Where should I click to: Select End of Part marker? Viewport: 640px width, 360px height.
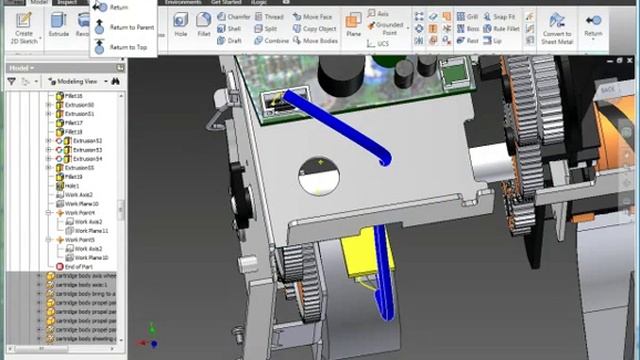click(x=74, y=267)
